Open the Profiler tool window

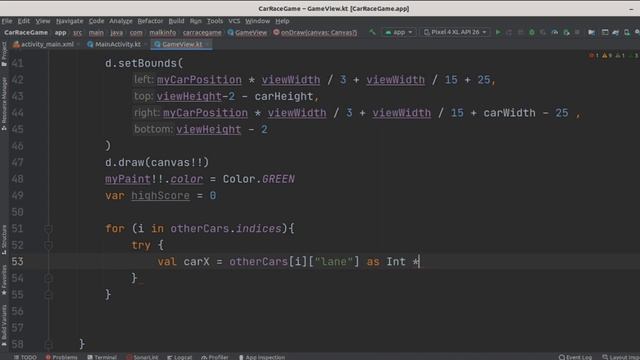215,357
